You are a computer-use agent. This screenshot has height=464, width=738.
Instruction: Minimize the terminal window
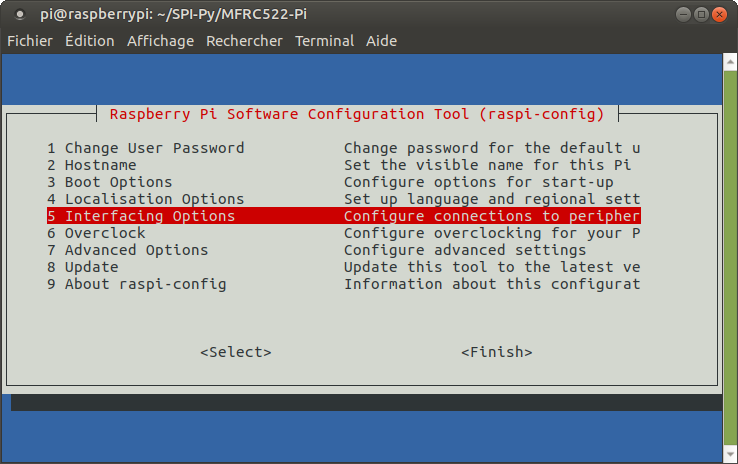[x=681, y=15]
